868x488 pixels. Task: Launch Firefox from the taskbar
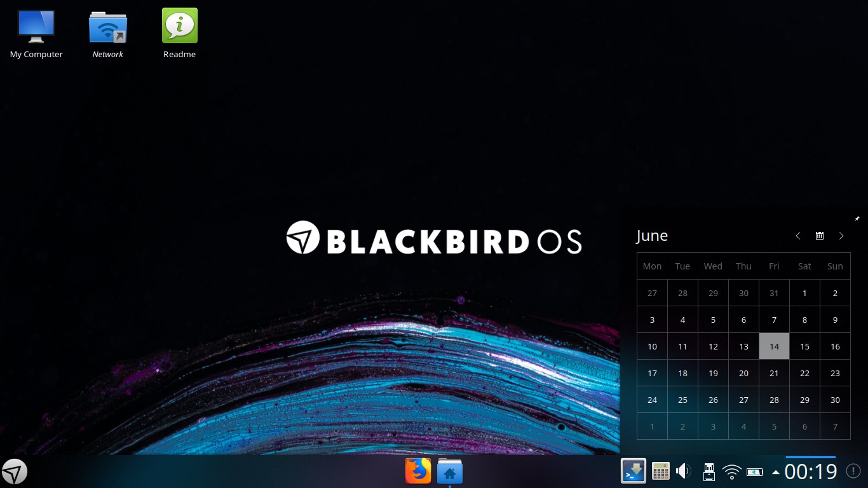click(418, 471)
